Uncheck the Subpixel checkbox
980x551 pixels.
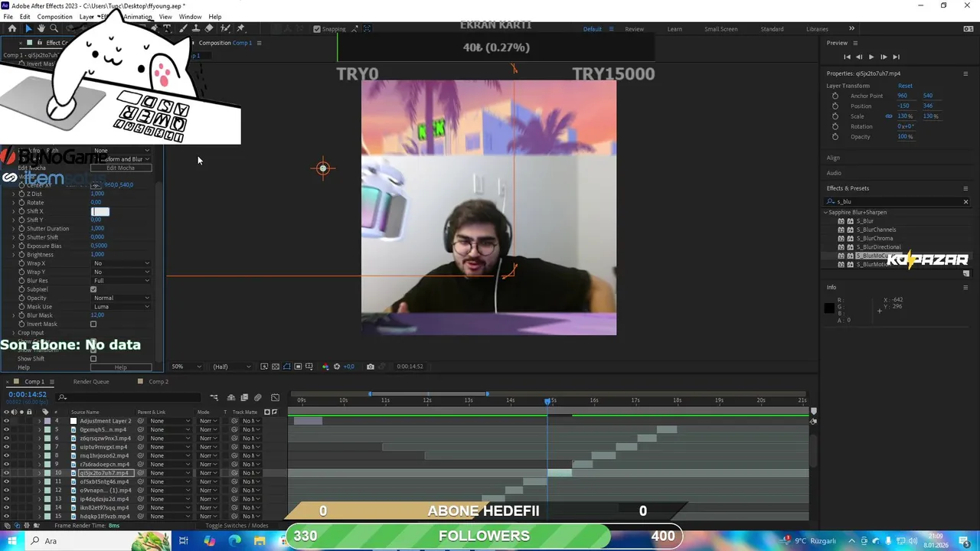[93, 289]
